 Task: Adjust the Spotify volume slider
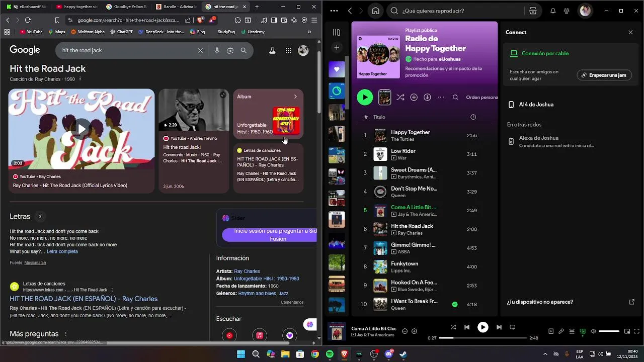coord(609,331)
